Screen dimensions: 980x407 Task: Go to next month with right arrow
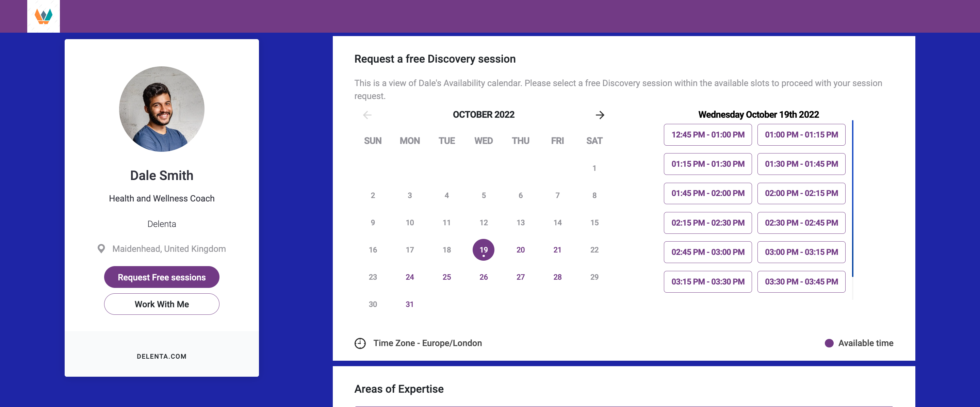600,115
